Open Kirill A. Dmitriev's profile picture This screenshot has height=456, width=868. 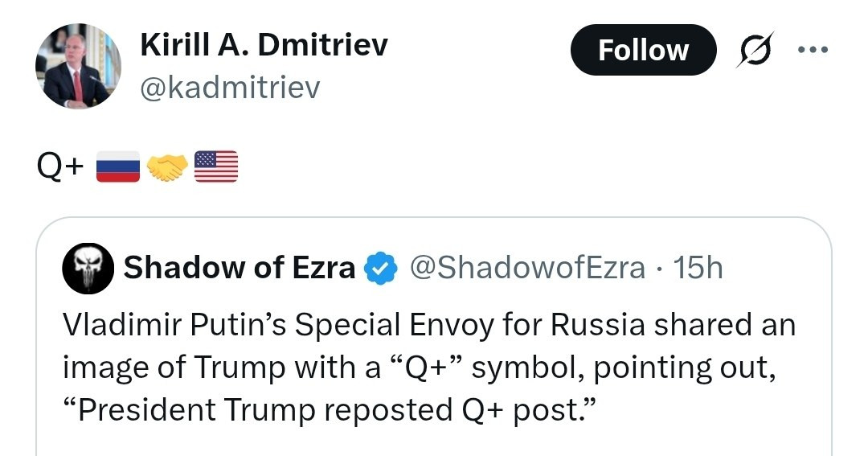point(78,66)
